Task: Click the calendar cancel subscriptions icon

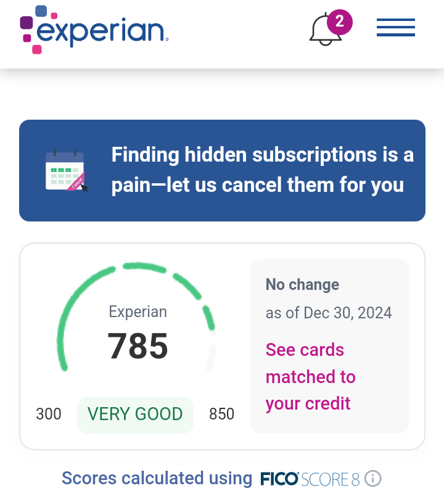Action: pyautogui.click(x=66, y=170)
